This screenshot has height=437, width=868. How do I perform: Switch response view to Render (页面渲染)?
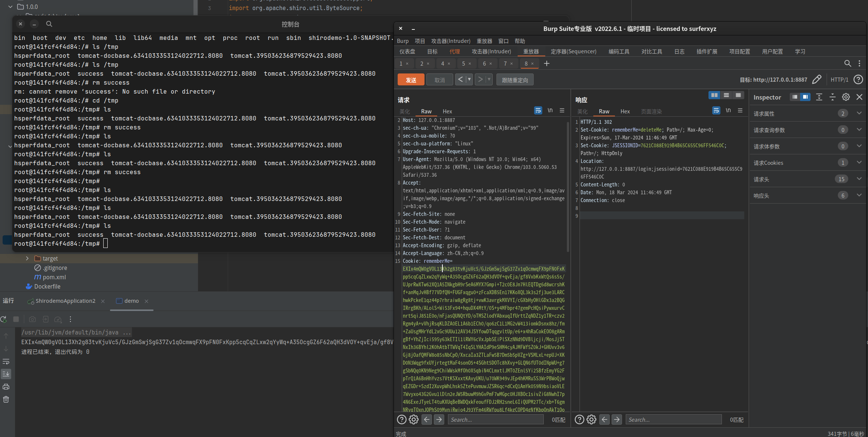coord(651,111)
